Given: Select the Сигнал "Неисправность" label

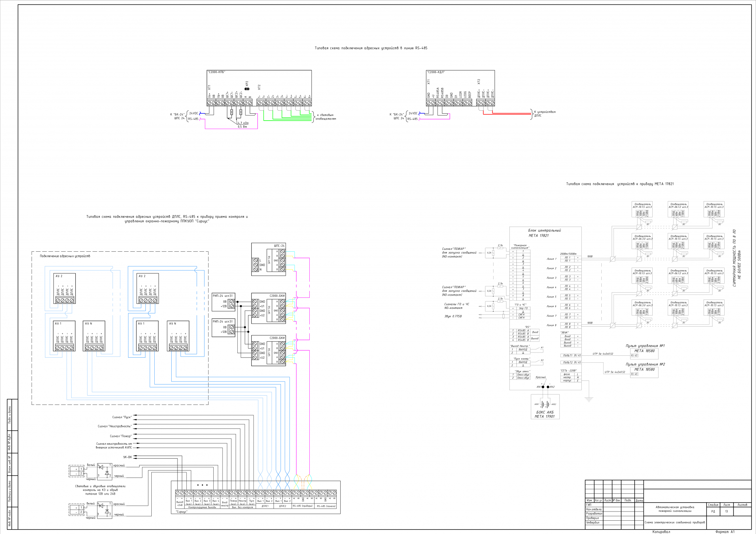Looking at the screenshot, I should pos(115,426).
